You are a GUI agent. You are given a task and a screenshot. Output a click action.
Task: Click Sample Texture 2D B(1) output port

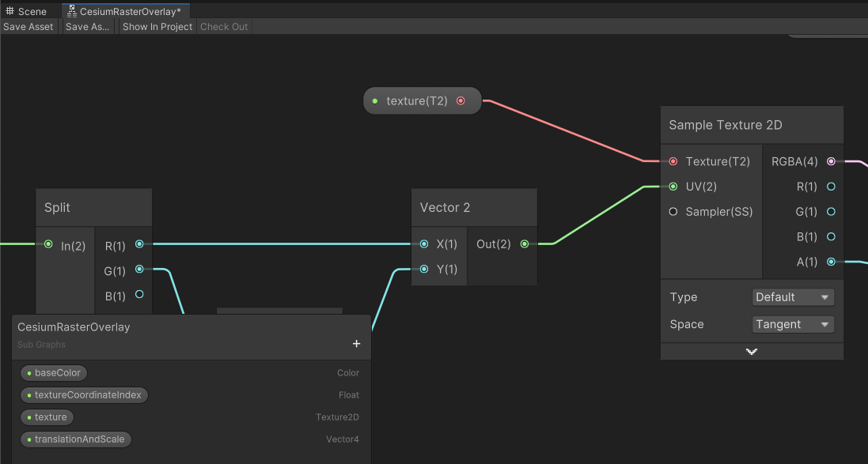click(x=831, y=236)
